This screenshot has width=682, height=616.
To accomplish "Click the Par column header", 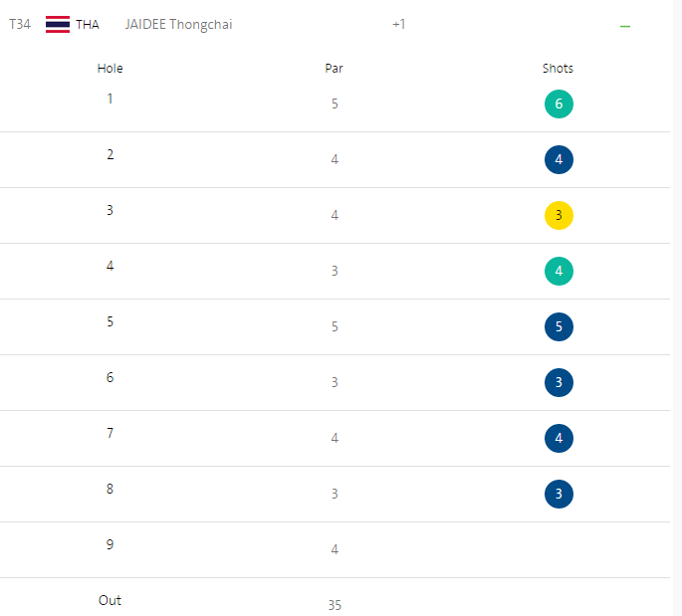I will tap(335, 69).
